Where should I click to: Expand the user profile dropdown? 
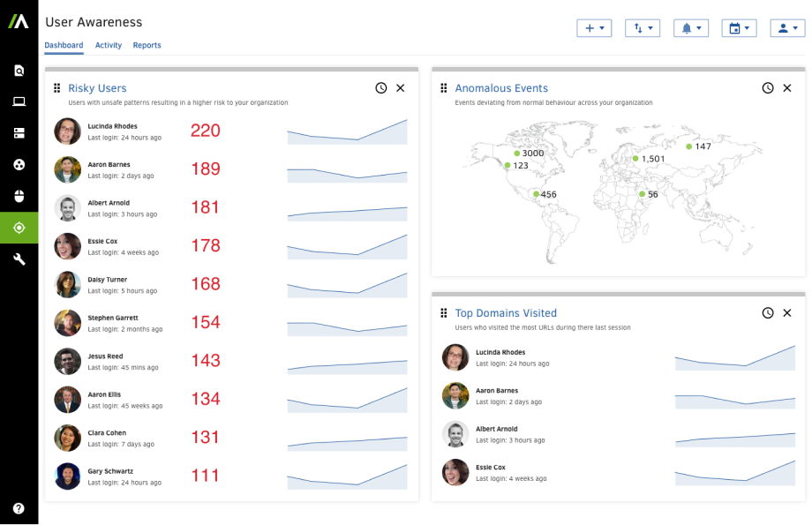(787, 28)
